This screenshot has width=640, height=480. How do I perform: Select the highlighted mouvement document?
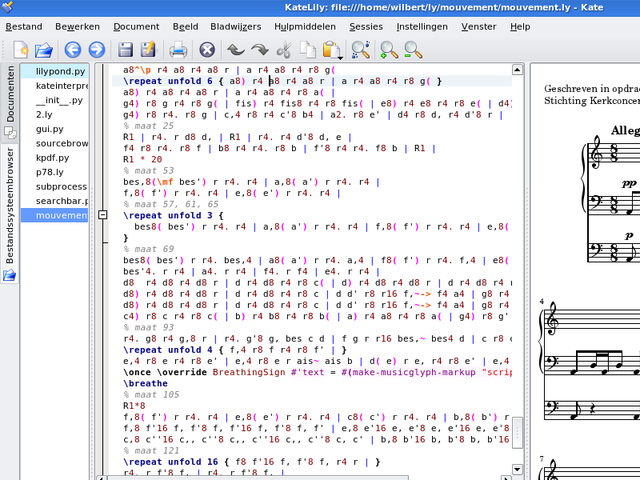pos(54,215)
